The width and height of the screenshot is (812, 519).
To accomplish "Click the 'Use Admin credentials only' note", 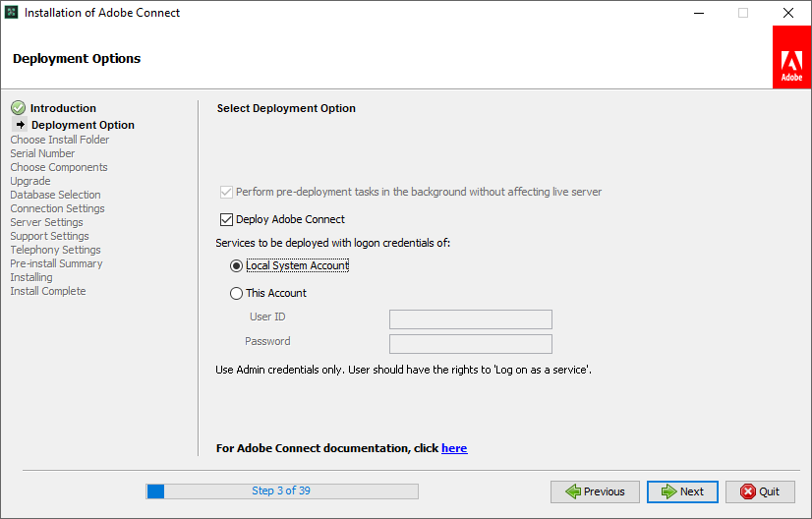I will pyautogui.click(x=403, y=370).
